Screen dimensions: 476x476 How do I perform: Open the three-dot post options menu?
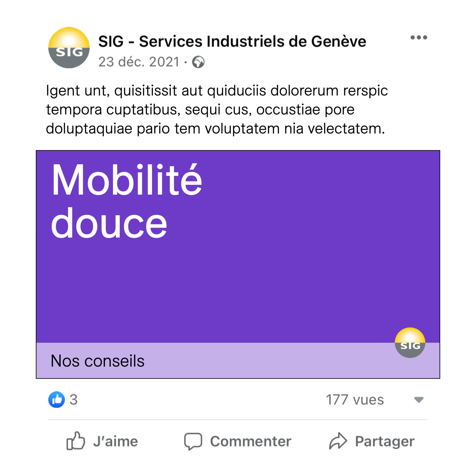(419, 37)
